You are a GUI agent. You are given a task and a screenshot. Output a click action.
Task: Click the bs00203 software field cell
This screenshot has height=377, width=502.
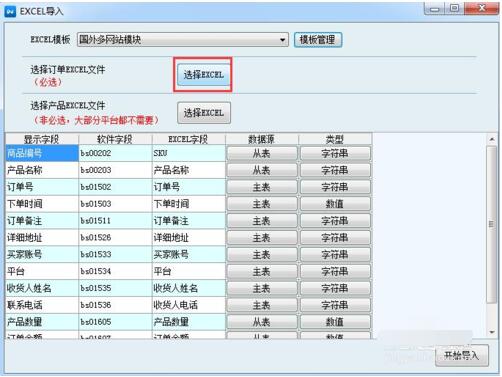[115, 170]
